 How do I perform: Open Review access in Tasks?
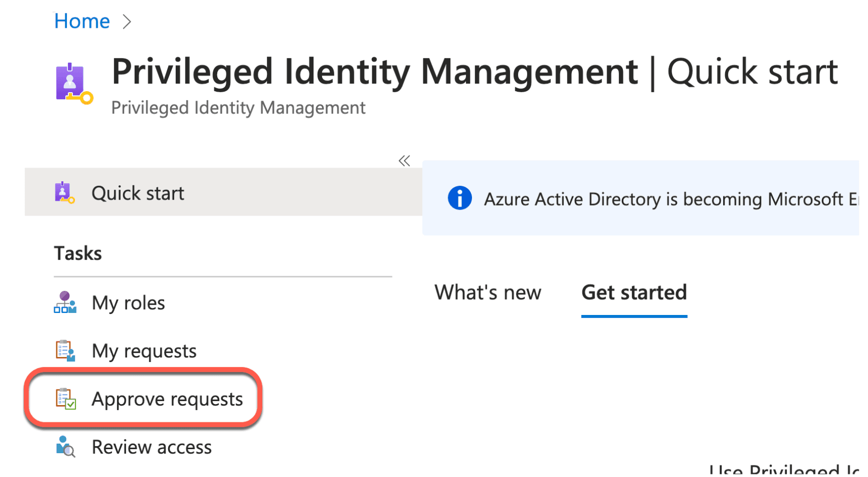(151, 447)
